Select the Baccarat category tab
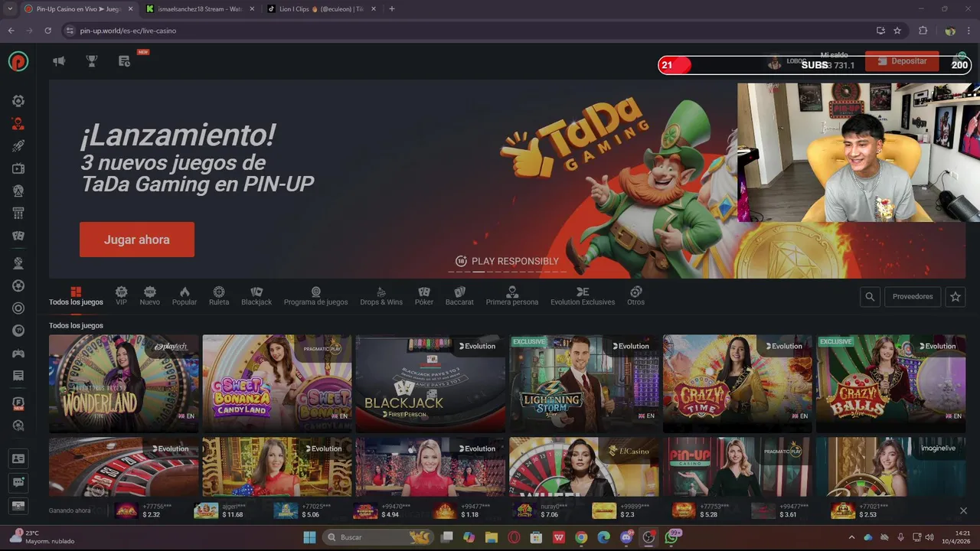980x551 pixels. click(x=459, y=296)
